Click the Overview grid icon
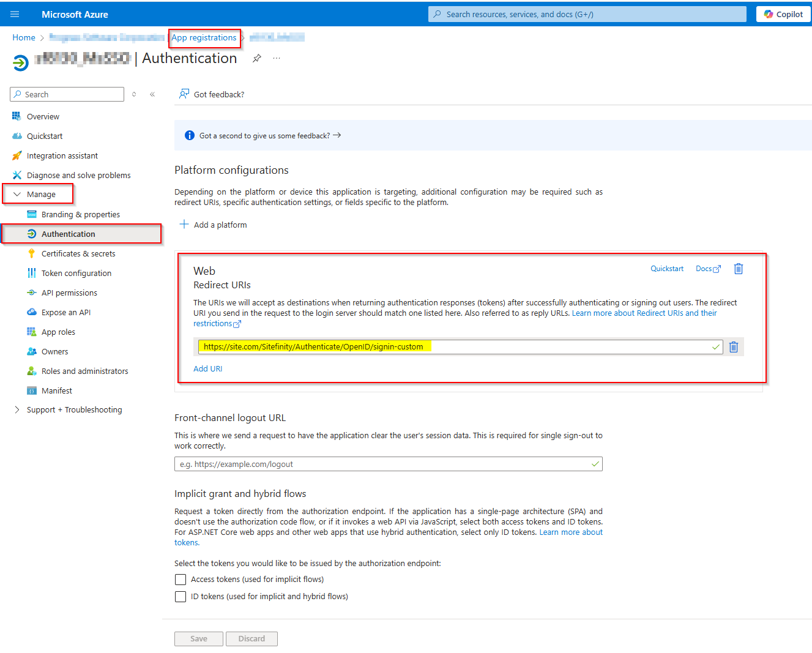Screen dimensions: 812x653 pyautogui.click(x=17, y=116)
